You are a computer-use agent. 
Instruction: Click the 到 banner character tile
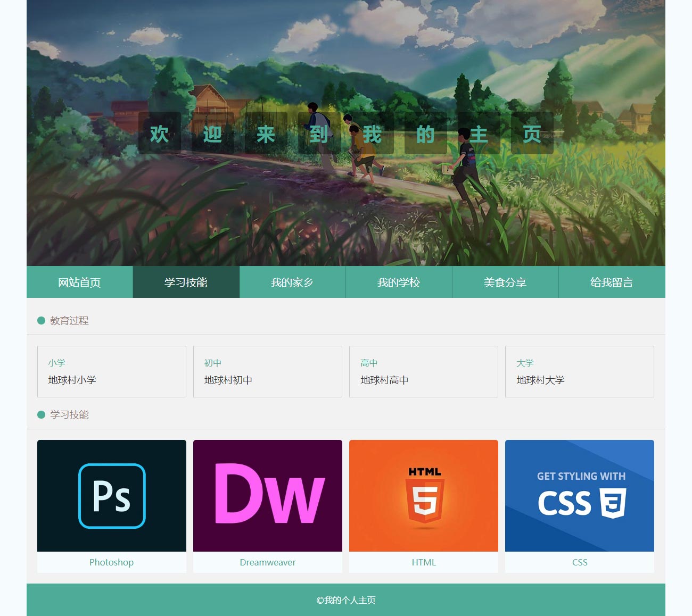coord(319,133)
